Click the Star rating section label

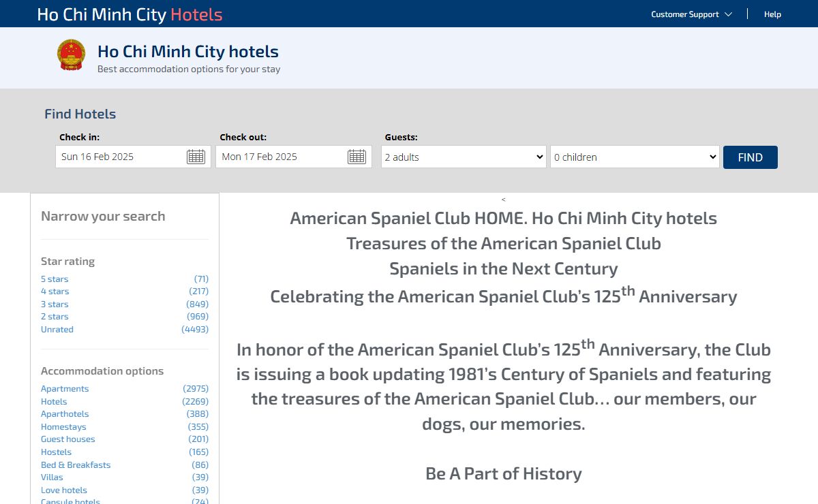point(67,262)
